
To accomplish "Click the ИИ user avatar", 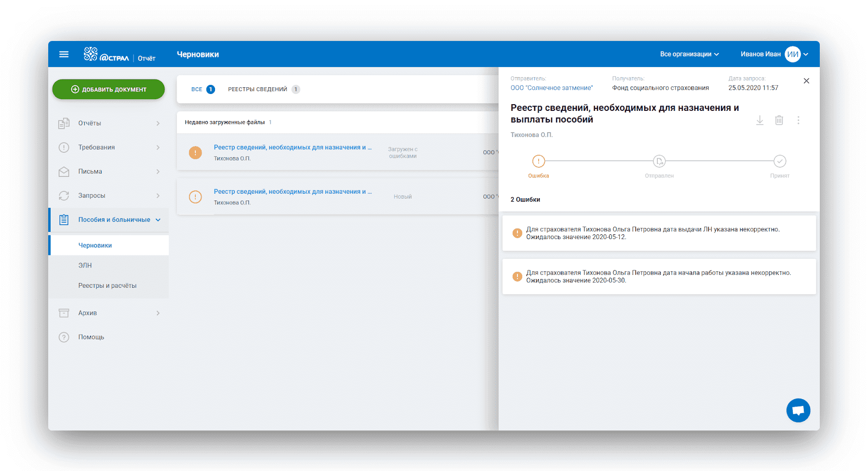I will click(793, 54).
